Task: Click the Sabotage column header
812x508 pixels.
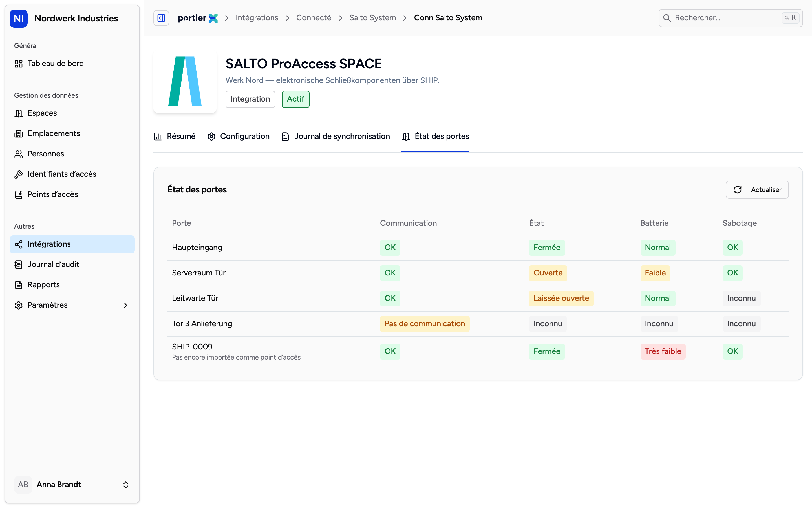Action: (x=740, y=223)
